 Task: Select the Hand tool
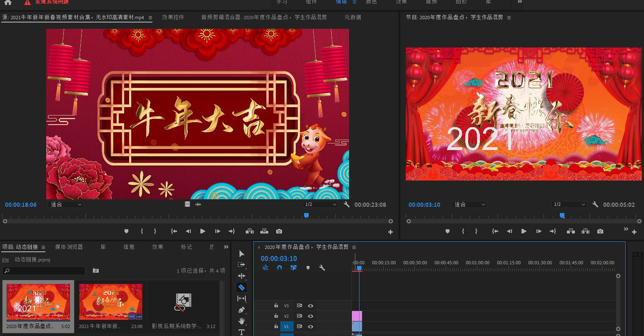pyautogui.click(x=242, y=321)
